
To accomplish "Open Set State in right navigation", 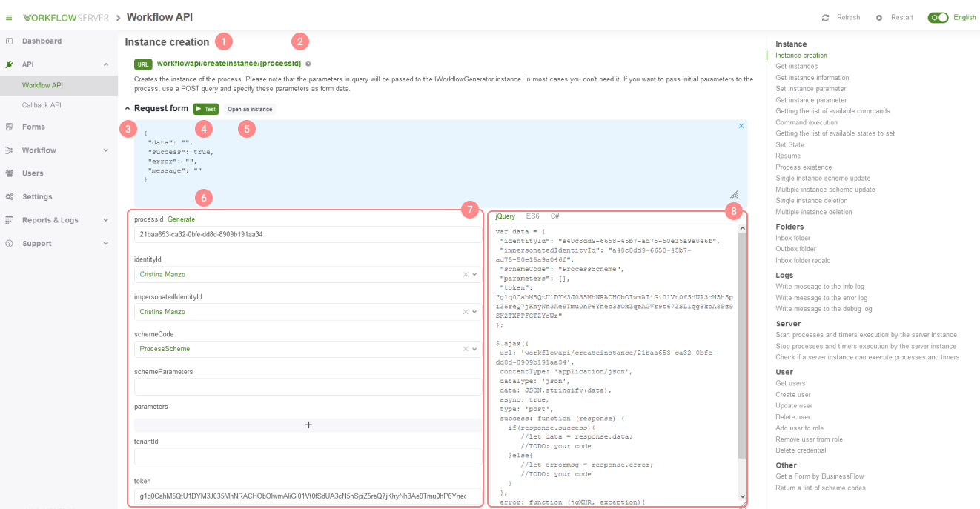I will [789, 144].
